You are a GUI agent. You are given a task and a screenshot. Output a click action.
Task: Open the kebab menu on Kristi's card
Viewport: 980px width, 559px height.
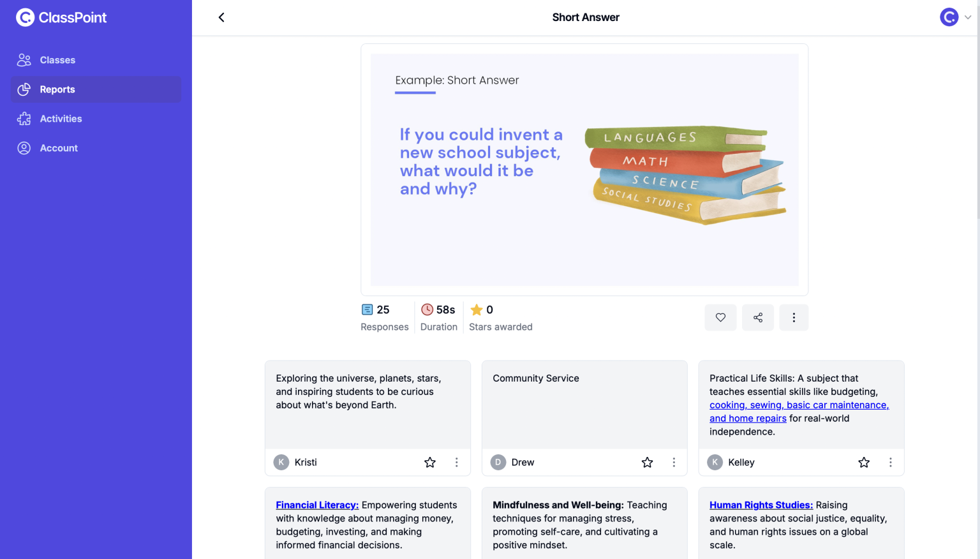coord(457,462)
